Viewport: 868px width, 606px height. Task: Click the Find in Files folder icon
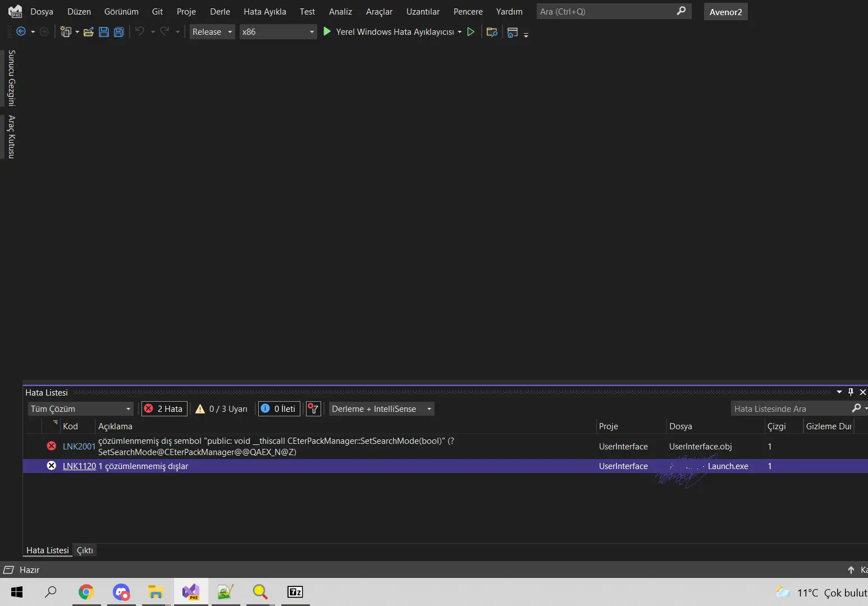coord(492,32)
